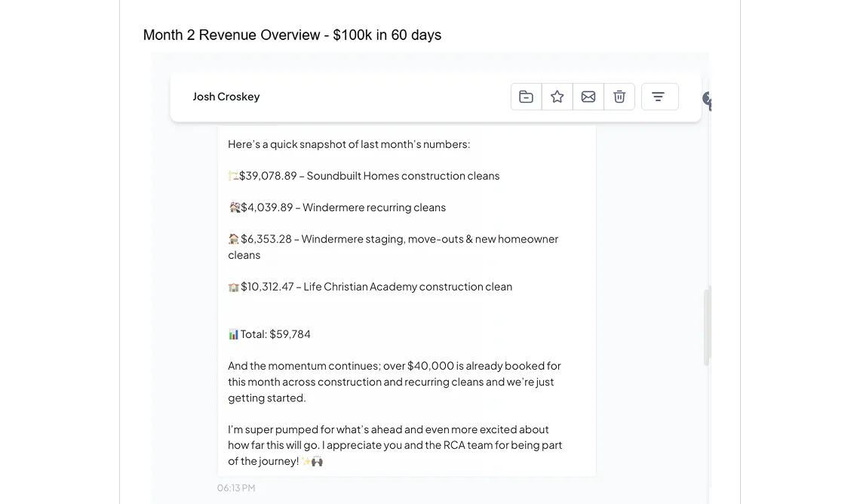Mark conversation unread with envelope icon
Image resolution: width=860 pixels, height=504 pixels.
tap(588, 97)
